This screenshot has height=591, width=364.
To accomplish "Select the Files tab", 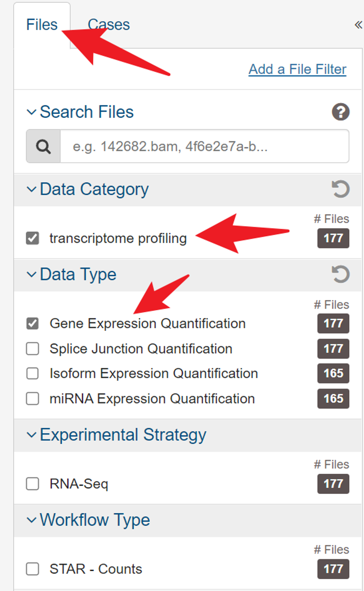I will 42,25.
